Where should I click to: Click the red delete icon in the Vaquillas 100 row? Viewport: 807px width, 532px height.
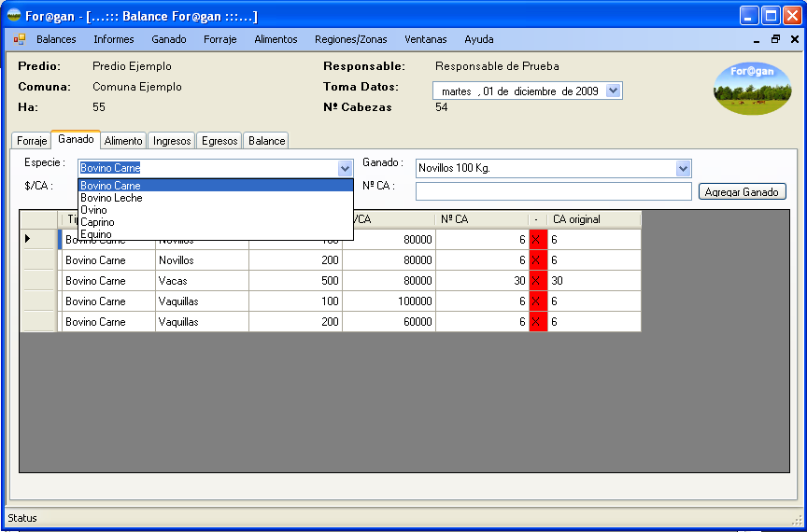(538, 301)
